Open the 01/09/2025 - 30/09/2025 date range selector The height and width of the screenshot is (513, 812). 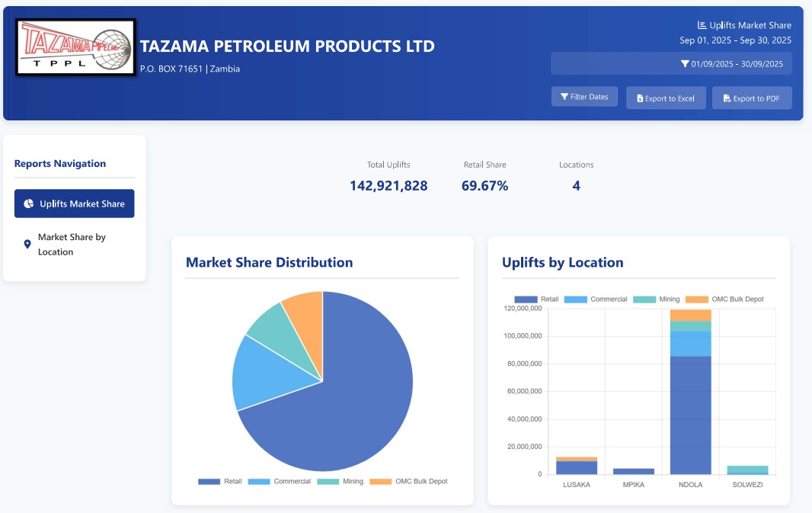pyautogui.click(x=671, y=63)
